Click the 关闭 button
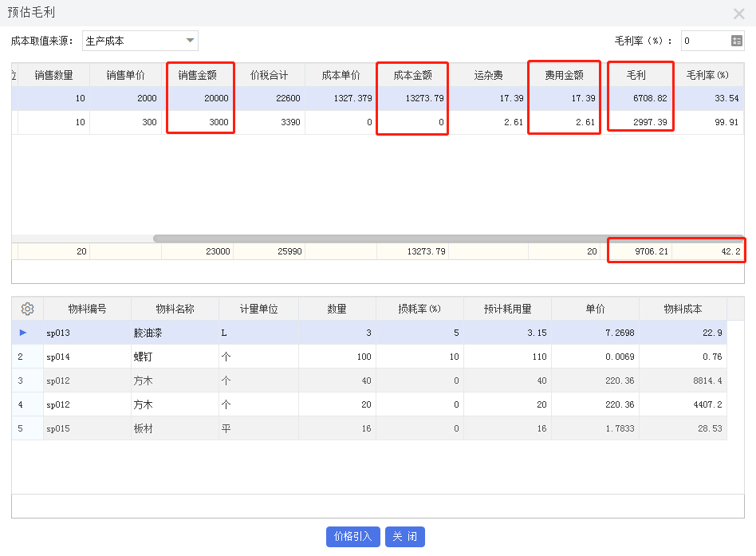Viewport: 756px width, 556px height. [405, 537]
